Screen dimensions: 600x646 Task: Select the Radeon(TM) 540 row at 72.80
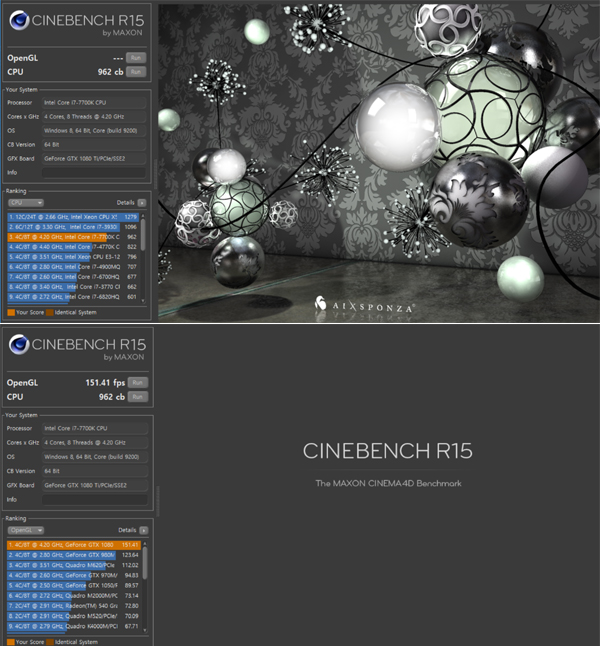pyautogui.click(x=74, y=606)
